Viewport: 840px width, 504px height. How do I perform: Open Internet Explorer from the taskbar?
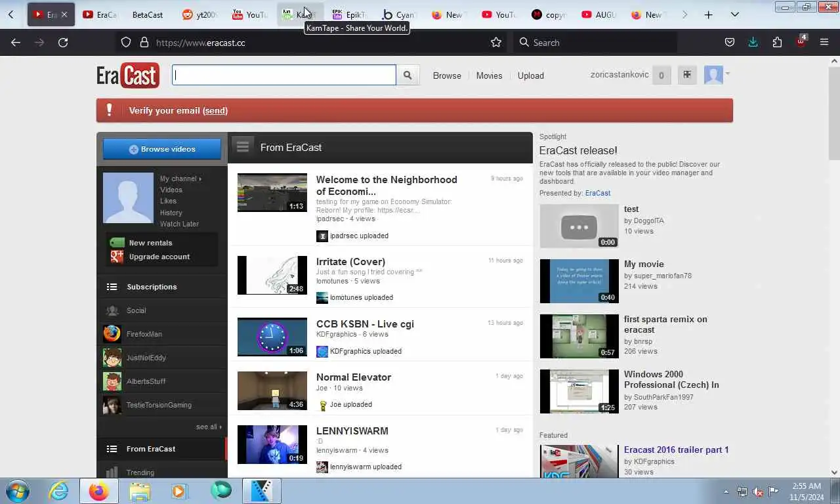(x=58, y=491)
